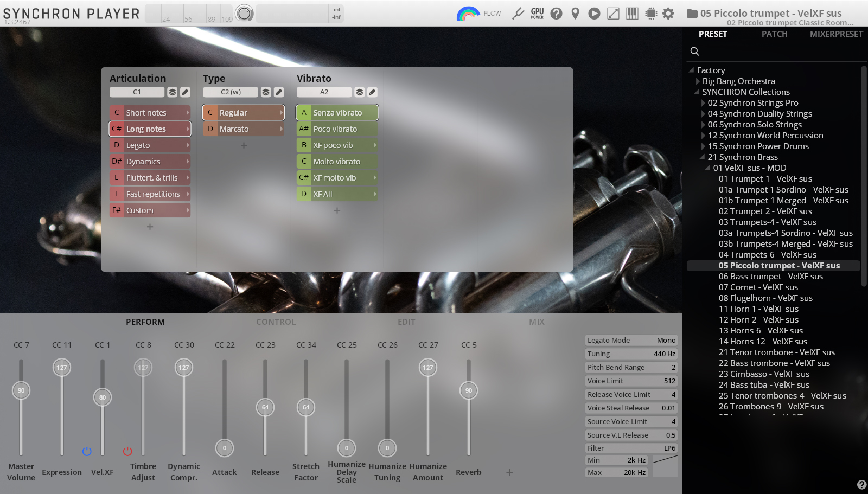The width and height of the screenshot is (868, 494).
Task: Click the Type layers stack icon
Action: [266, 92]
